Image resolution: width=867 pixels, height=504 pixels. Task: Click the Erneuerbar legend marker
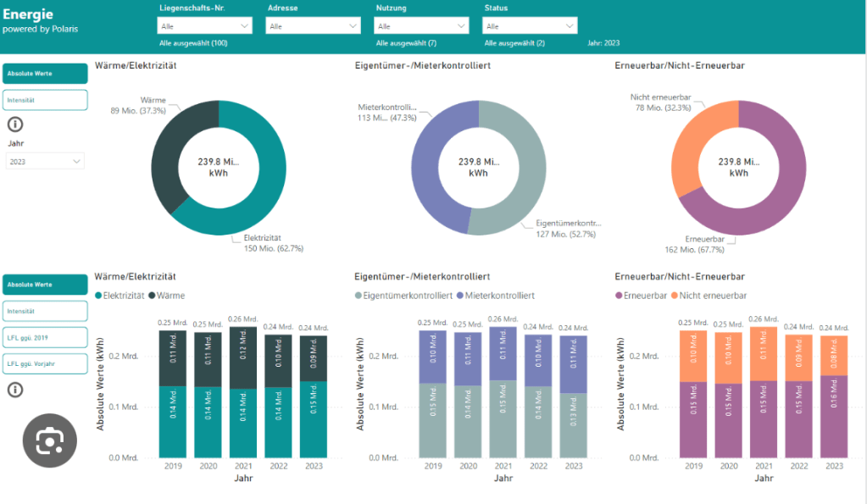click(x=619, y=296)
